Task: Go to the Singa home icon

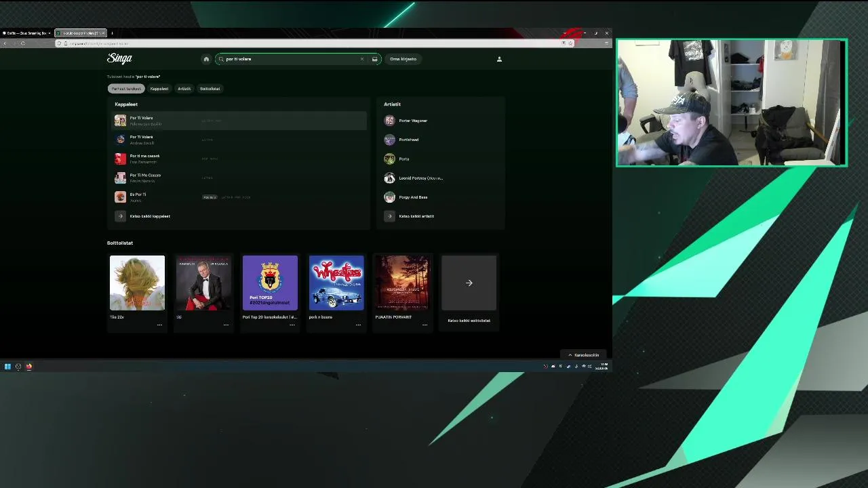Action: coord(206,59)
